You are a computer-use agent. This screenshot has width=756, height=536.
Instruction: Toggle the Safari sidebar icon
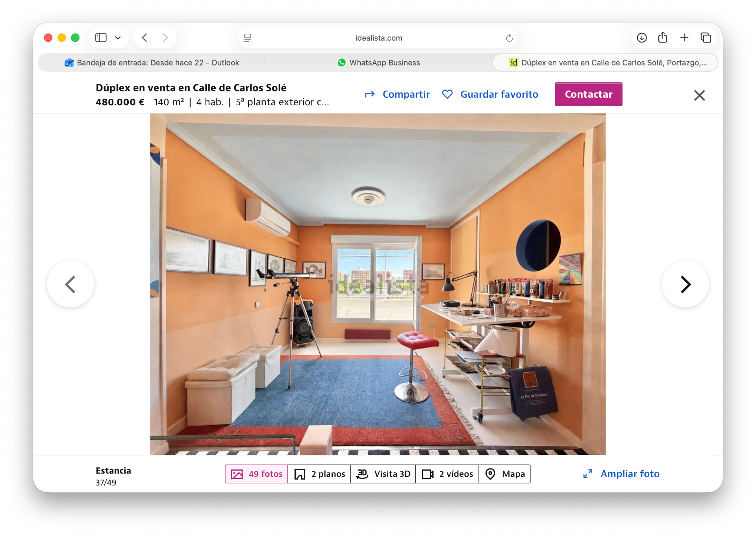click(x=101, y=38)
